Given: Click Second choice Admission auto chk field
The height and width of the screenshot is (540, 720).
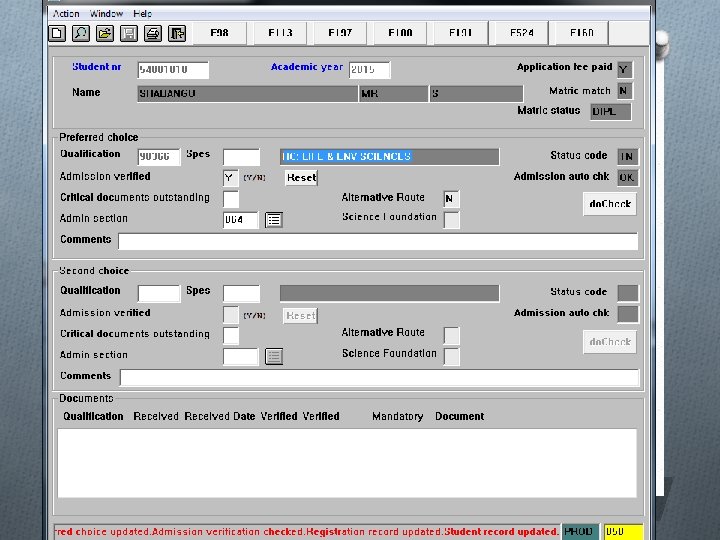Looking at the screenshot, I should [x=628, y=314].
